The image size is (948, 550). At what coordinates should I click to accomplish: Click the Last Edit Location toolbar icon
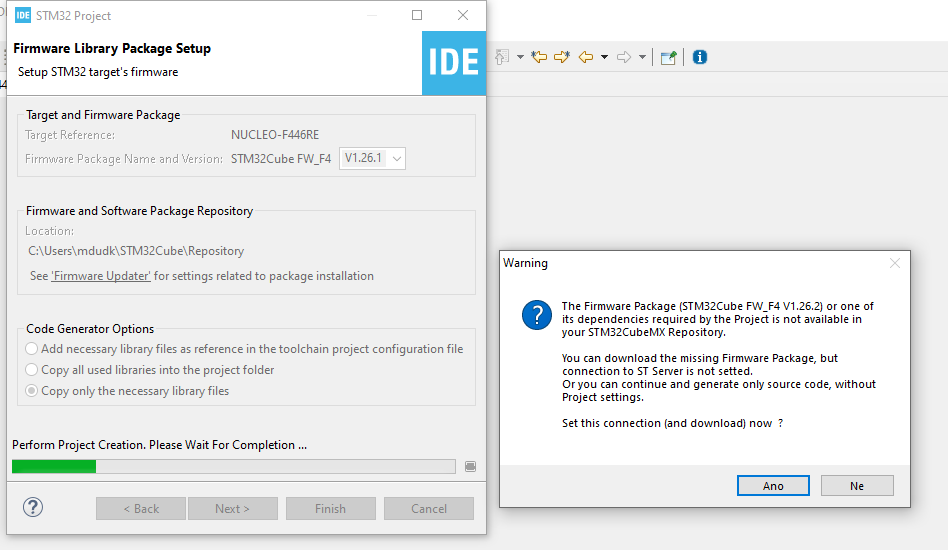coord(502,57)
